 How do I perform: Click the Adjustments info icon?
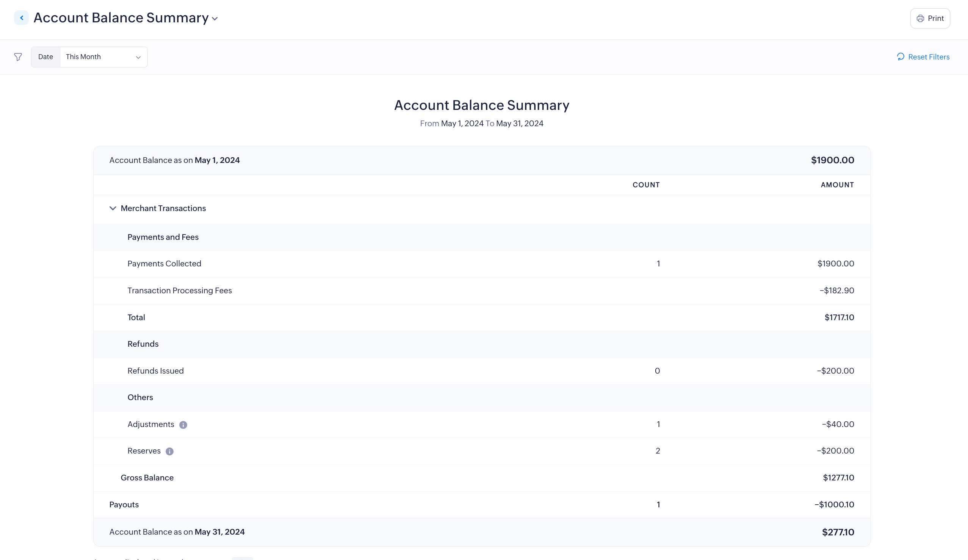(x=183, y=425)
